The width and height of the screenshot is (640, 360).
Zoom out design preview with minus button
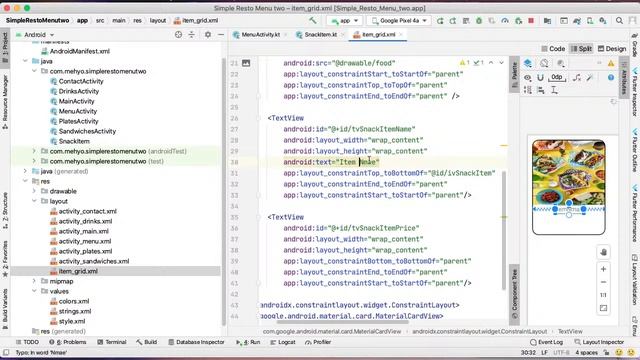[603, 282]
